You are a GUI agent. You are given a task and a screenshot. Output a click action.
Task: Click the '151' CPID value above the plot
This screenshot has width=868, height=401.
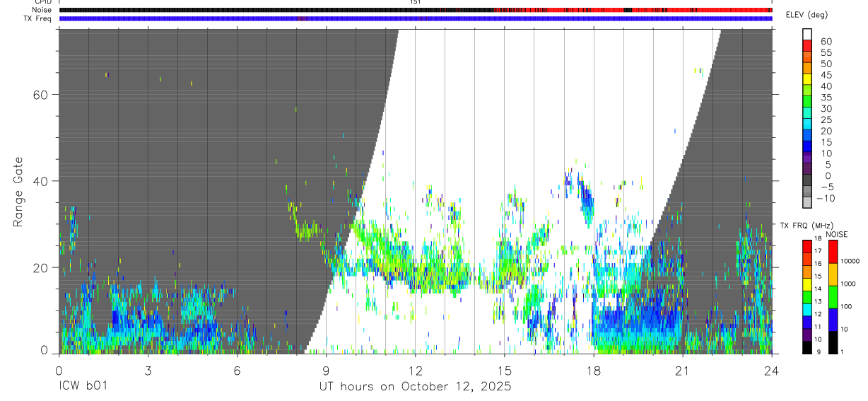coord(415,2)
